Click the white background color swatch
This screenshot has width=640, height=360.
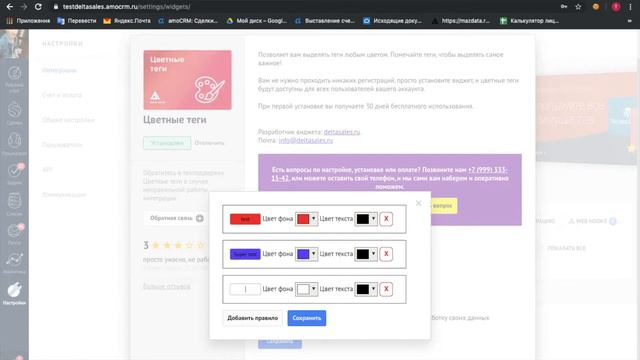[x=303, y=289]
